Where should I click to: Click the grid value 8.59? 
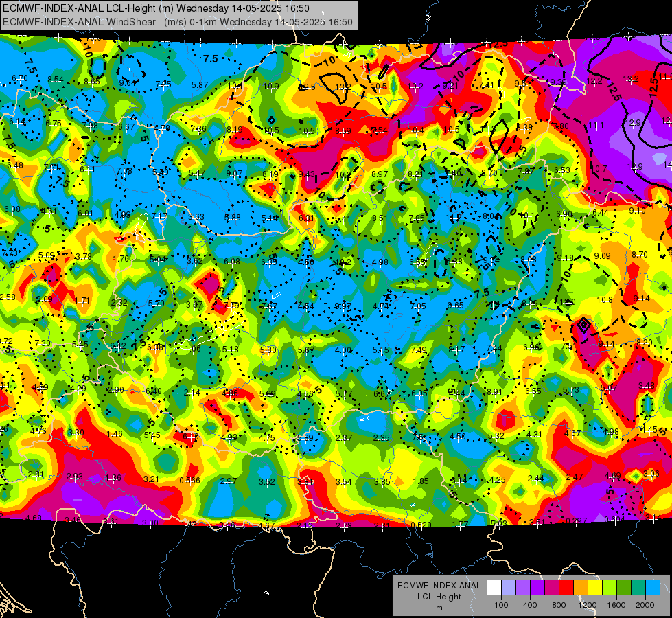pos(343,130)
